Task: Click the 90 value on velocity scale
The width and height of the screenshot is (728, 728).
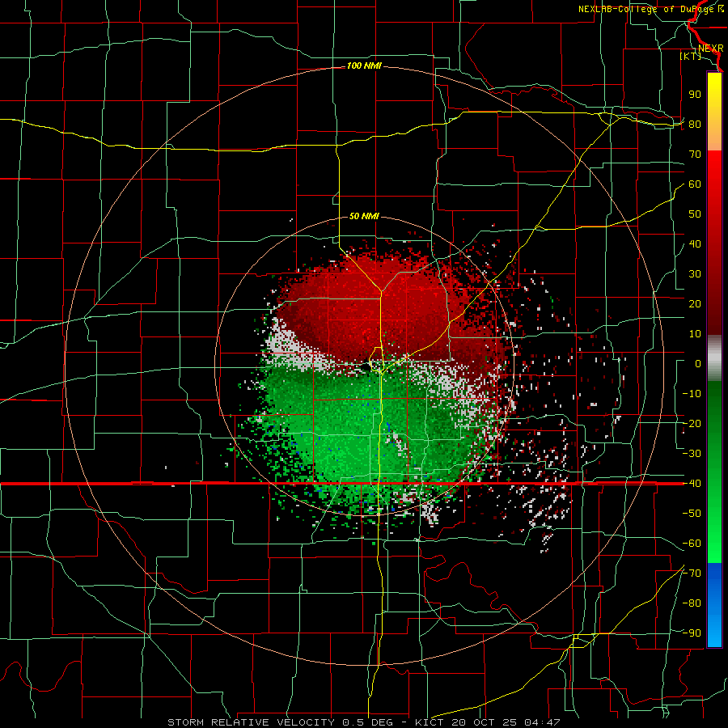Action: (x=695, y=95)
